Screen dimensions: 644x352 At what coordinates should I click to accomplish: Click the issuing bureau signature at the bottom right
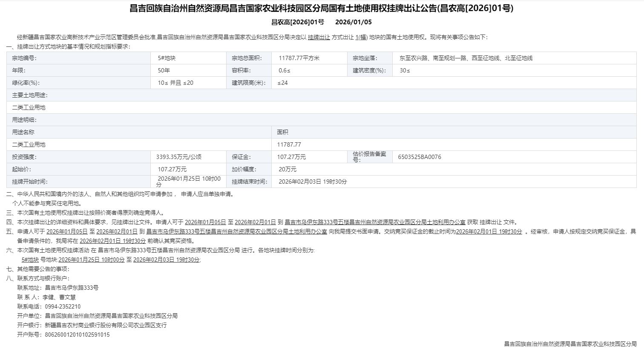tap(570, 344)
